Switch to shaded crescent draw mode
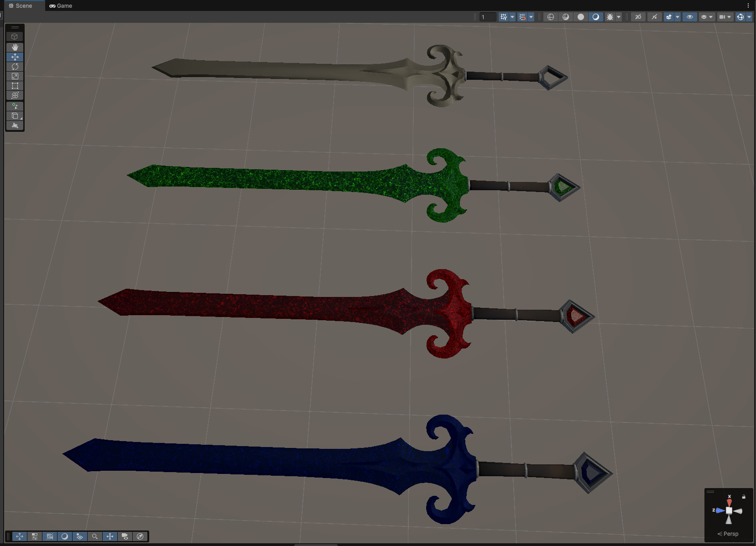The height and width of the screenshot is (546, 756). pos(596,17)
